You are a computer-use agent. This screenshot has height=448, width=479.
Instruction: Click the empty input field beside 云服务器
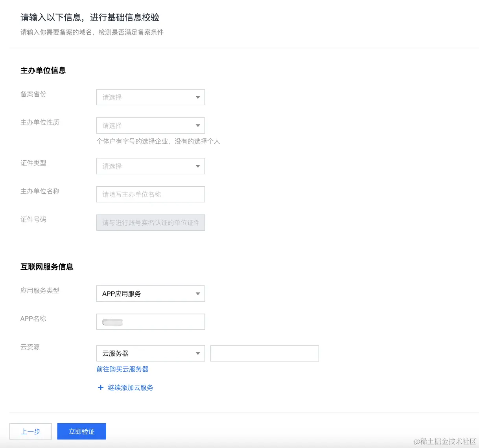pyautogui.click(x=265, y=353)
